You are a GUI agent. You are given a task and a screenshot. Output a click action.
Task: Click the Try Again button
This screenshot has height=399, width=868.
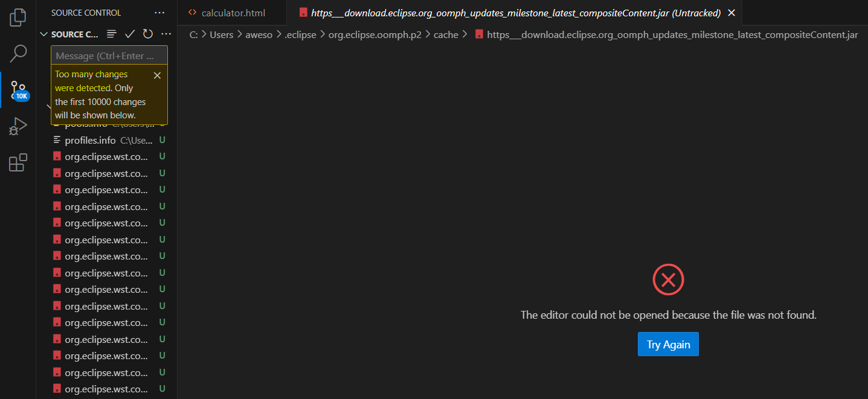(668, 344)
